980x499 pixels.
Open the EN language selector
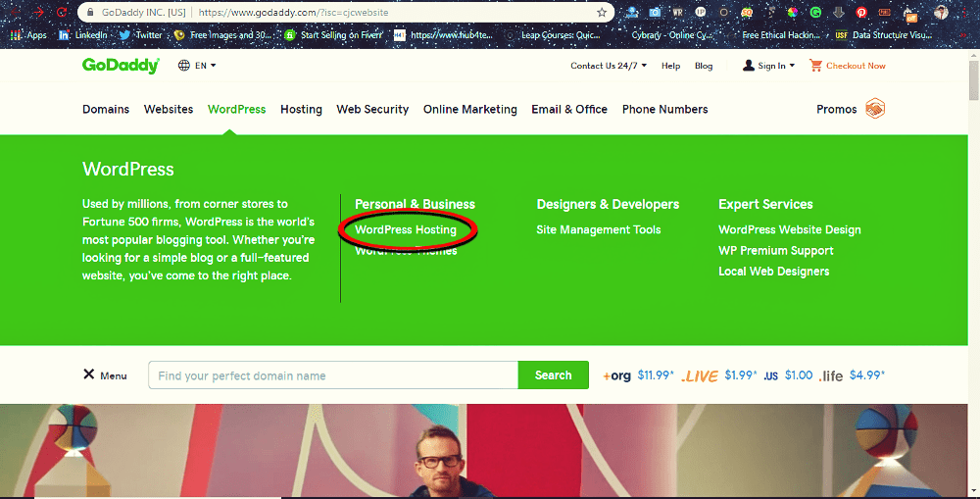(x=197, y=65)
